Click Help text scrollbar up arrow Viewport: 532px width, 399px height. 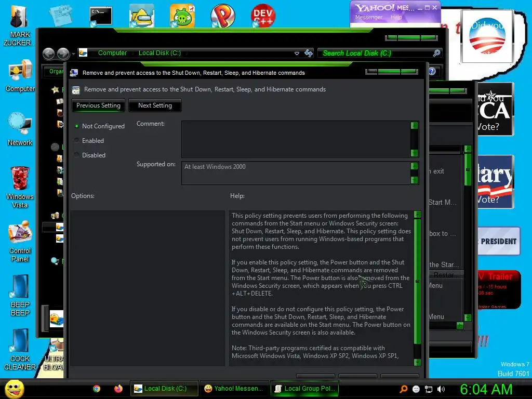(x=418, y=215)
